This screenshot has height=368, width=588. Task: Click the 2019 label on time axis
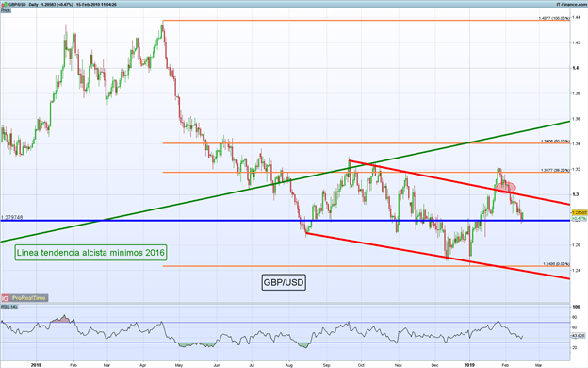[470, 364]
